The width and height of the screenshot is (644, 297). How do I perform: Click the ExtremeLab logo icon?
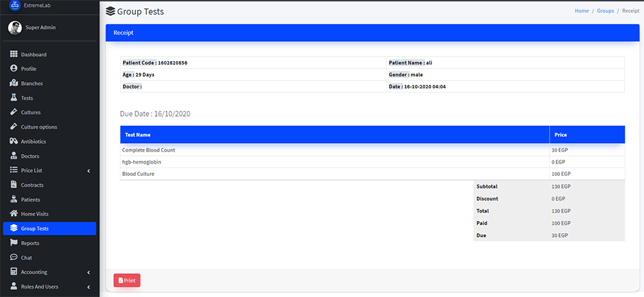point(15,5)
